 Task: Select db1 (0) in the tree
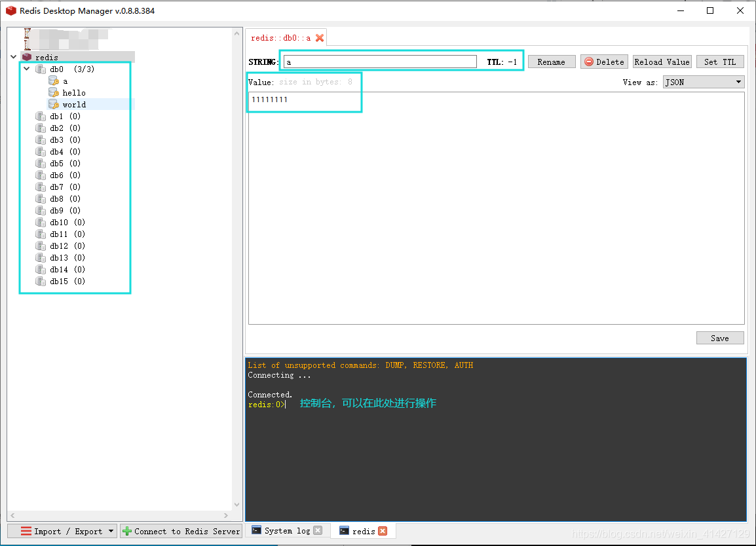(x=65, y=116)
